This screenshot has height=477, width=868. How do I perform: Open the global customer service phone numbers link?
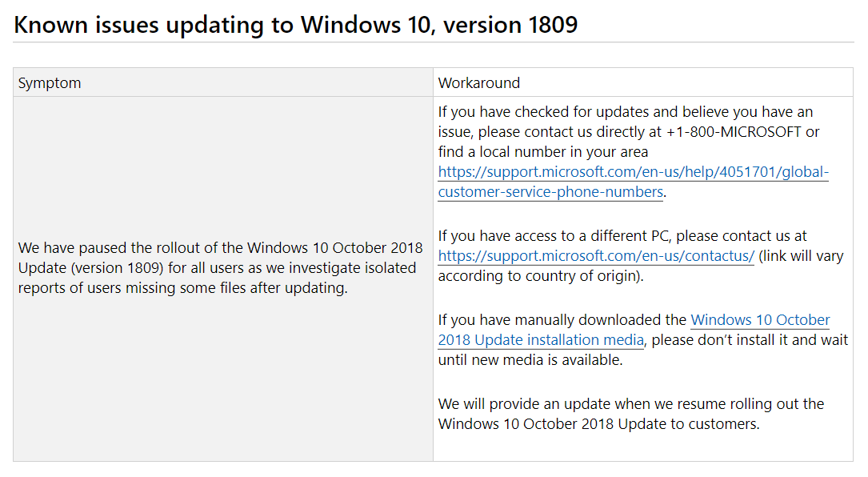click(633, 172)
